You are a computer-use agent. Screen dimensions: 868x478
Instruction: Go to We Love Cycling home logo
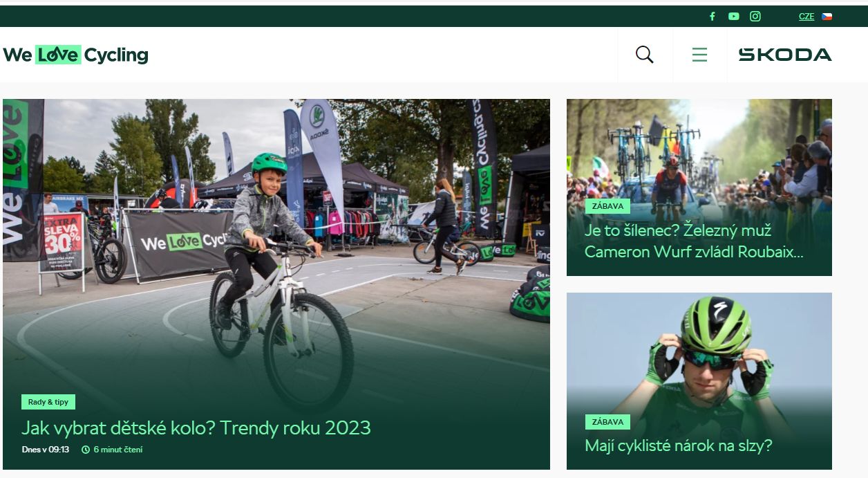point(76,55)
